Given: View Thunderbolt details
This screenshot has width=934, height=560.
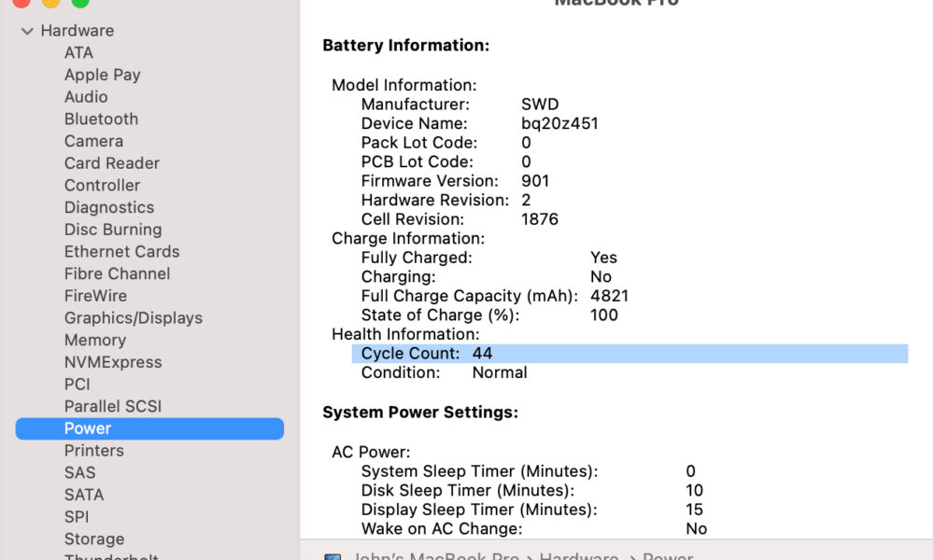Looking at the screenshot, I should (x=111, y=557).
